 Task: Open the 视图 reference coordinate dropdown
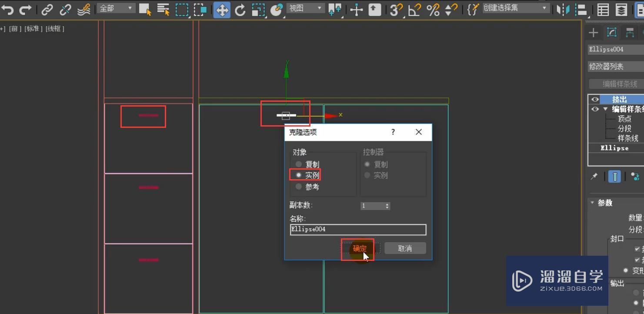pos(306,8)
